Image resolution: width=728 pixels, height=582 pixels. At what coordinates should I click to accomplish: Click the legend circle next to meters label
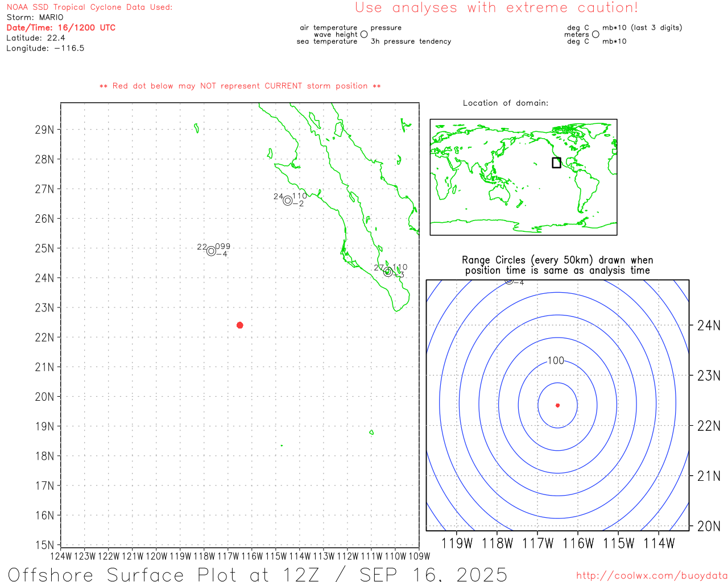[x=595, y=34]
